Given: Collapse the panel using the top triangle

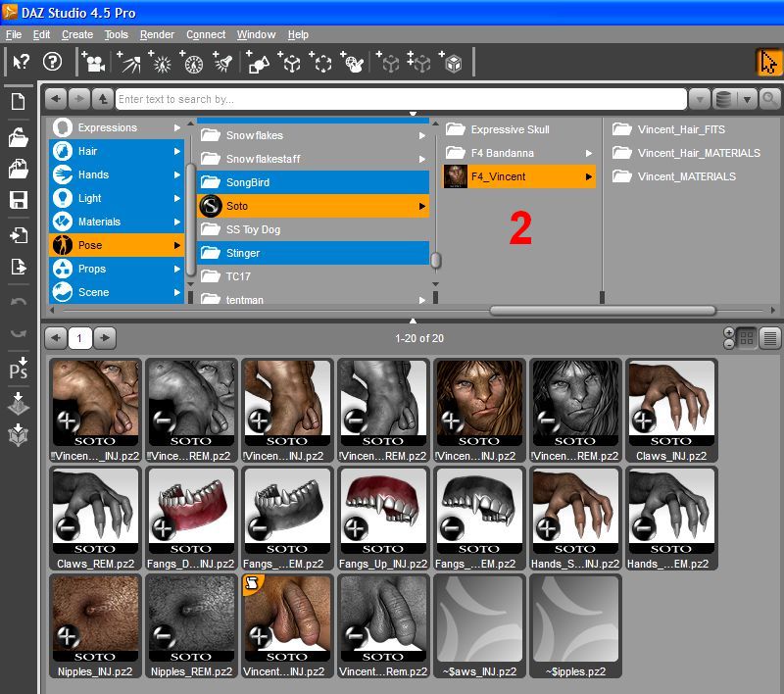Looking at the screenshot, I should click(x=413, y=115).
